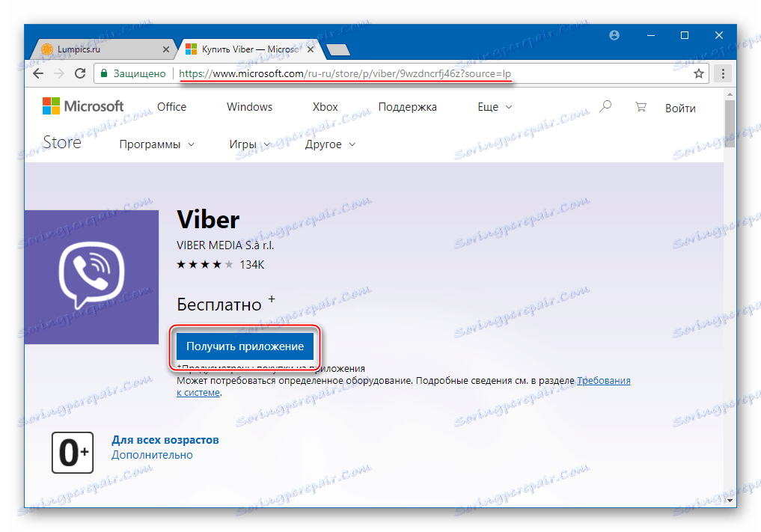761x532 pixels.
Task: Click the 0+ age rating badge
Action: [x=73, y=453]
